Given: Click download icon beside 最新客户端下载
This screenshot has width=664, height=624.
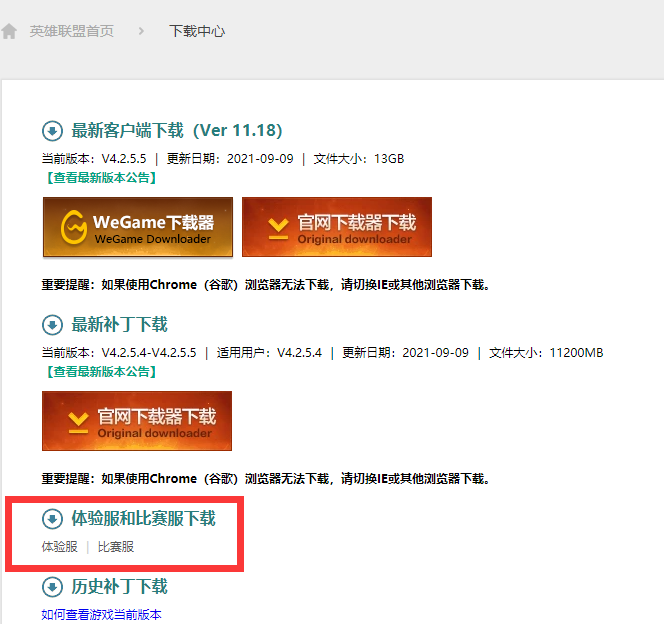Looking at the screenshot, I should tap(53, 131).
